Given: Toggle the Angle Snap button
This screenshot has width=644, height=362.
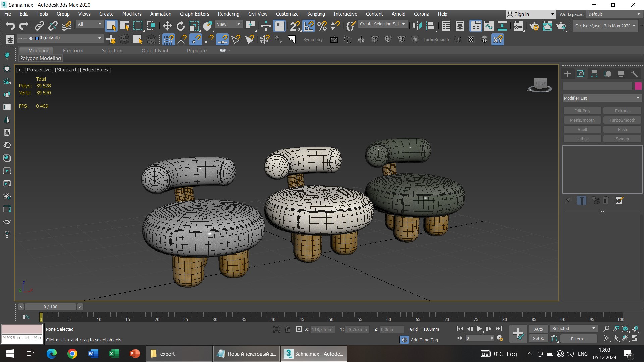Looking at the screenshot, I should click(x=309, y=26).
